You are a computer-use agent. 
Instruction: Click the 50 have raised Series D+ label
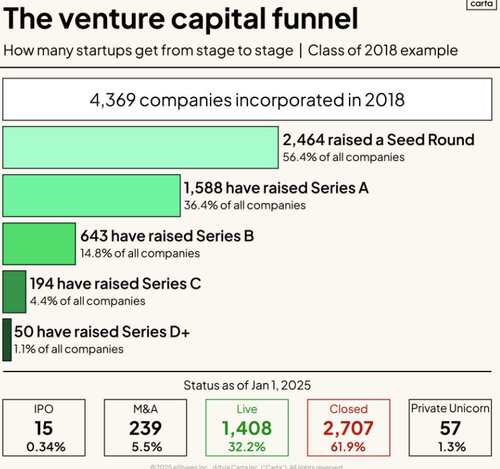(x=102, y=332)
